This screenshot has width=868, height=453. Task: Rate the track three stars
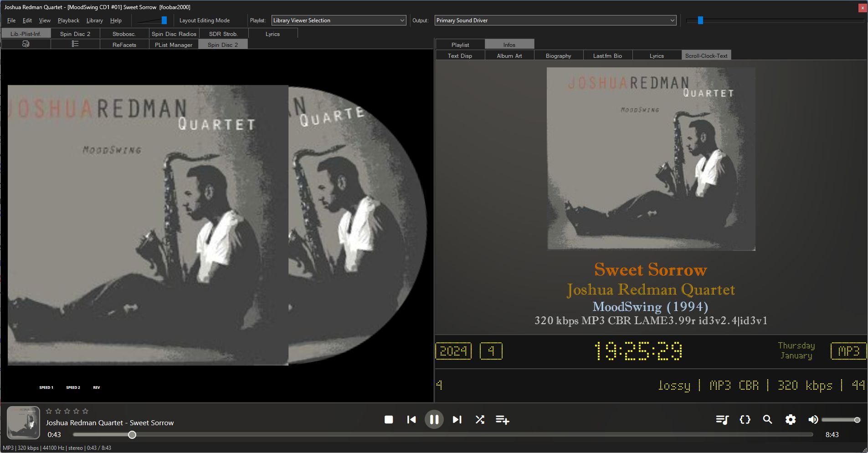[x=67, y=411]
